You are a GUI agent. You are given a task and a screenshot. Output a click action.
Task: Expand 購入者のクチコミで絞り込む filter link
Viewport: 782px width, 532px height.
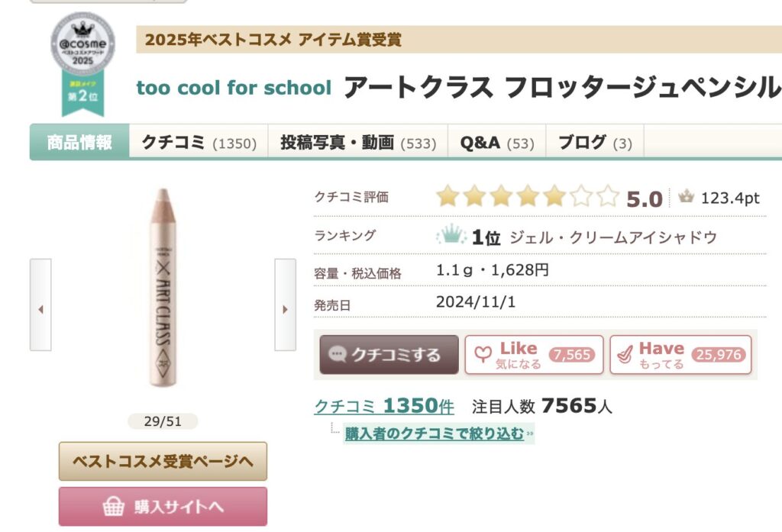point(435,434)
